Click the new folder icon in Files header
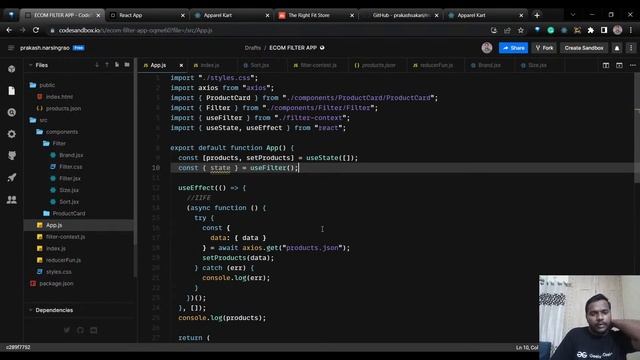The image size is (640, 360). point(127,65)
